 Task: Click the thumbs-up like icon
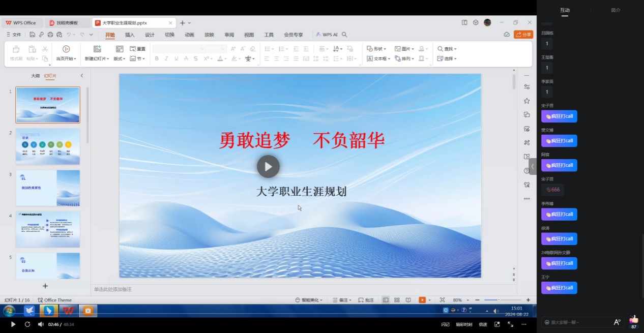tap(633, 320)
